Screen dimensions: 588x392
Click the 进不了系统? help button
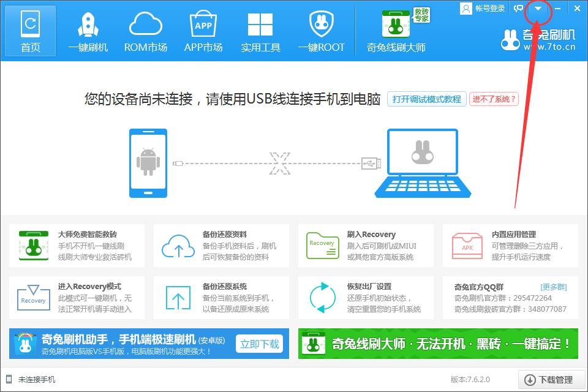494,99
